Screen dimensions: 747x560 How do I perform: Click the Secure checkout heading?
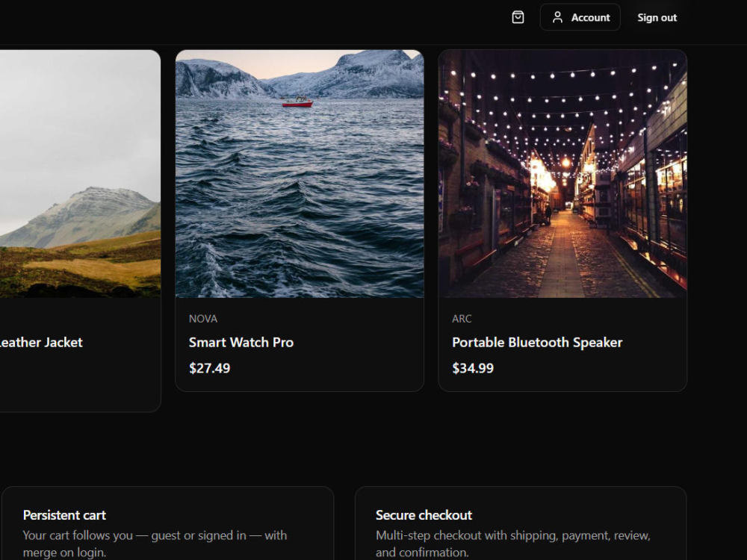coord(424,515)
